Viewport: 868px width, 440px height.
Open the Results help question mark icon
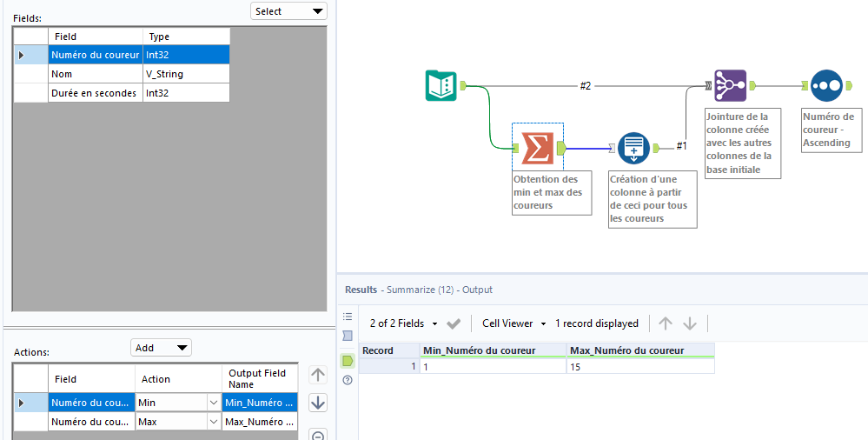pos(348,380)
